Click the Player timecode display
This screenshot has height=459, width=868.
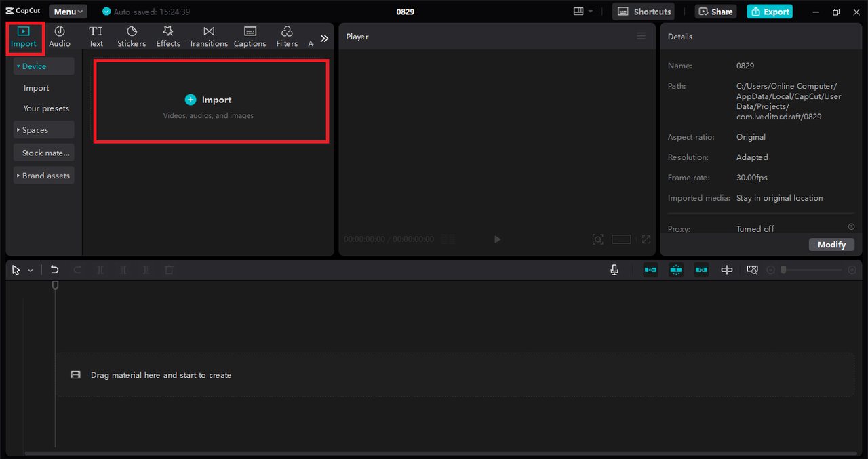click(x=389, y=239)
